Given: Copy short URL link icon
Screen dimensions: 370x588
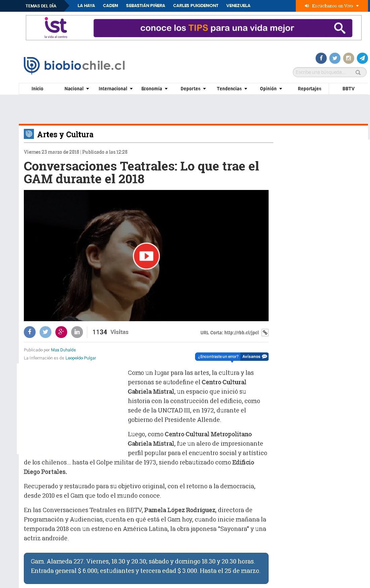Looking at the screenshot, I should 265,333.
